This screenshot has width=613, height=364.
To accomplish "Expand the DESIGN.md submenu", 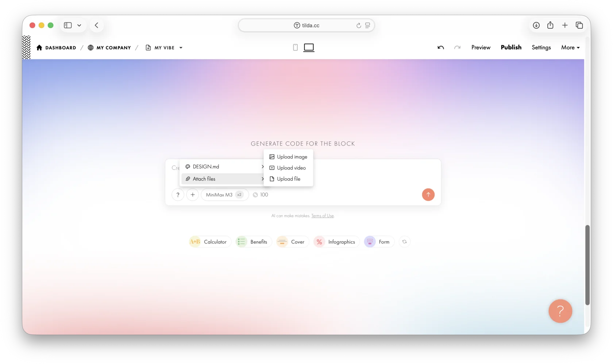I will coord(223,167).
